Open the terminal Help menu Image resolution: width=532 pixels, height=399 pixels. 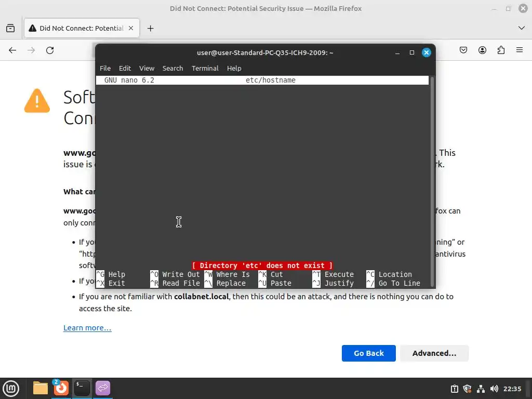[234, 68]
